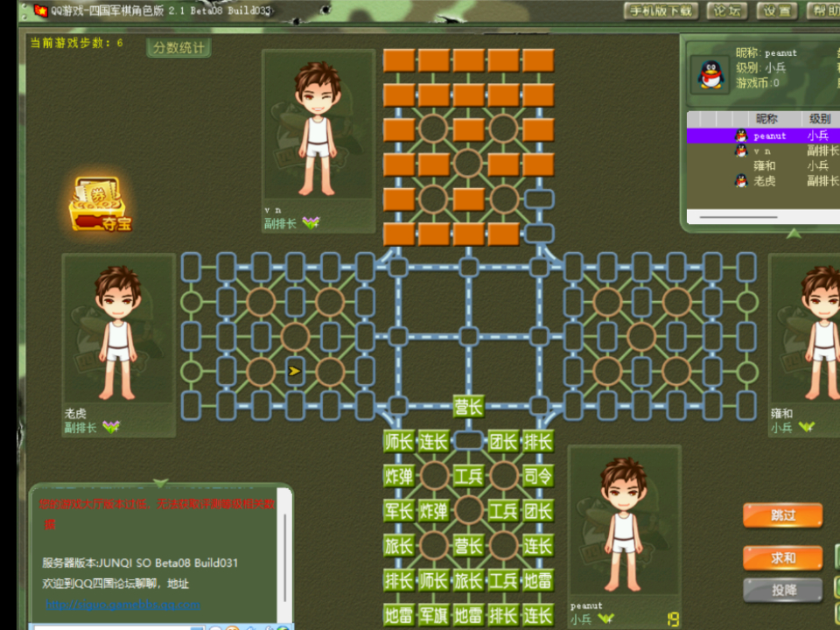Open the 帮助 help button
Screen dimensions: 840x630
pos(824,10)
